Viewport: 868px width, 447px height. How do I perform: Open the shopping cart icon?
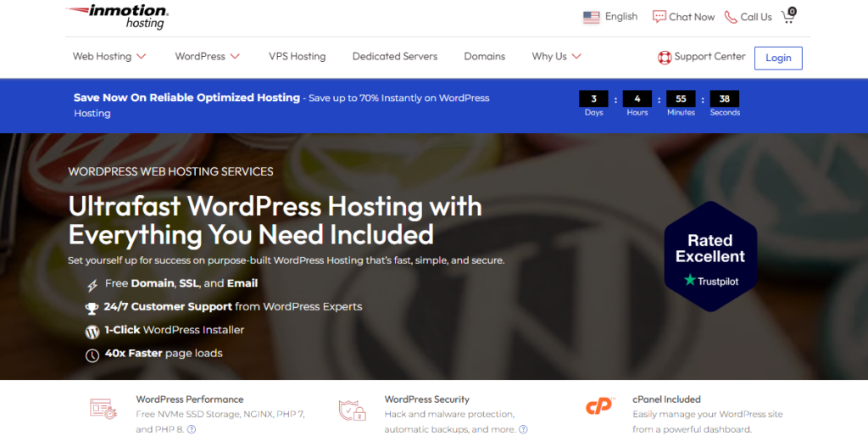[788, 15]
